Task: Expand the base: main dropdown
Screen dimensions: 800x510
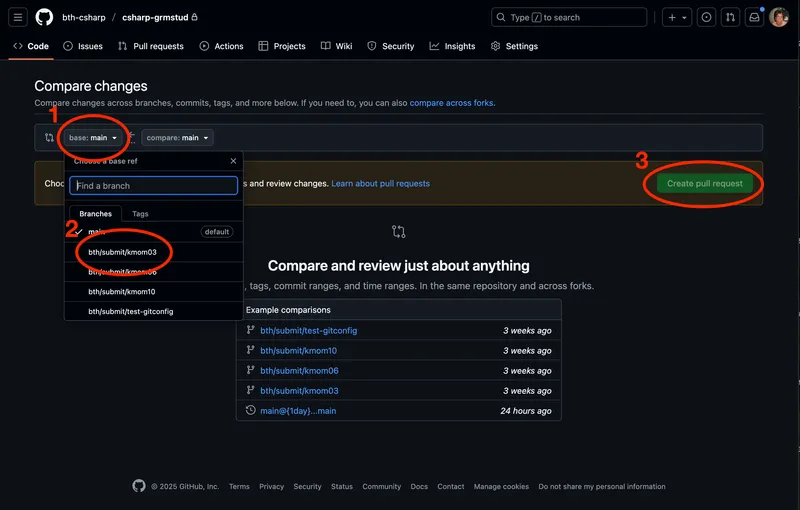Action: pyautogui.click(x=93, y=138)
